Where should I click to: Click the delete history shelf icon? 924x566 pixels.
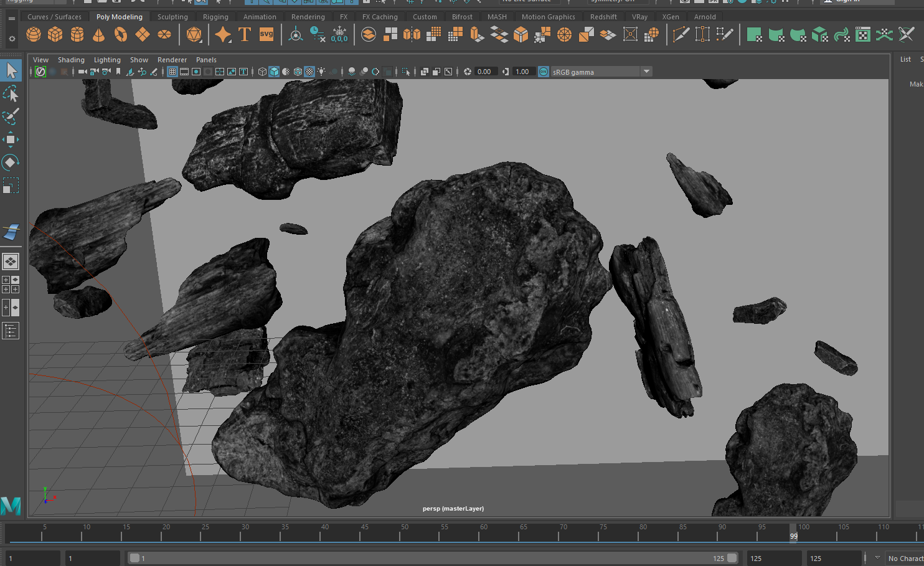tap(318, 35)
